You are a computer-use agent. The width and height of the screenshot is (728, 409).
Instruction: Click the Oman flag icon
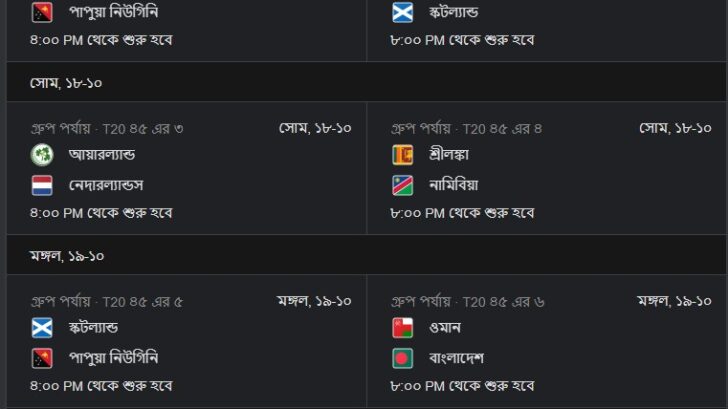(x=403, y=328)
